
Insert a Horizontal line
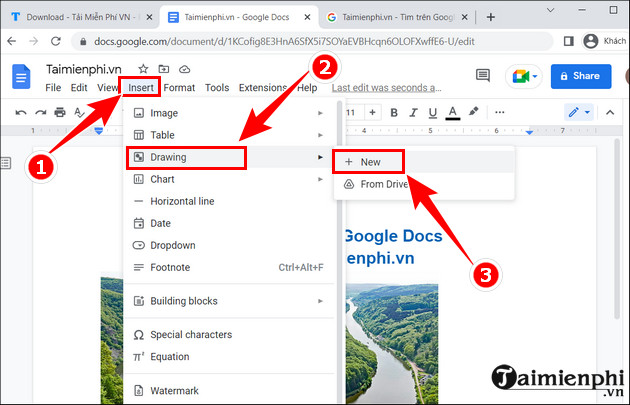pos(229,201)
